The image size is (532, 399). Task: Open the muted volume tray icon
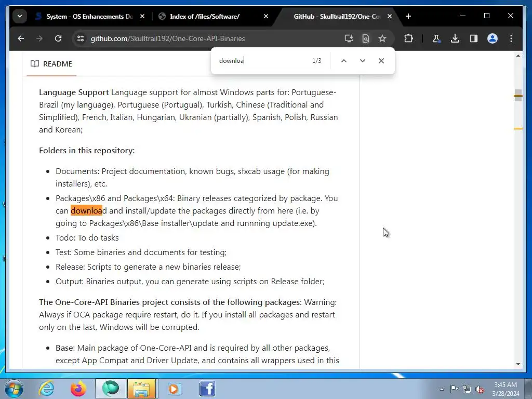click(x=480, y=389)
